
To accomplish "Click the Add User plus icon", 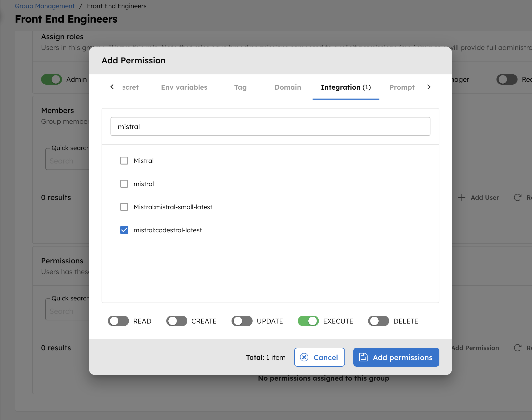I will click(x=462, y=197).
